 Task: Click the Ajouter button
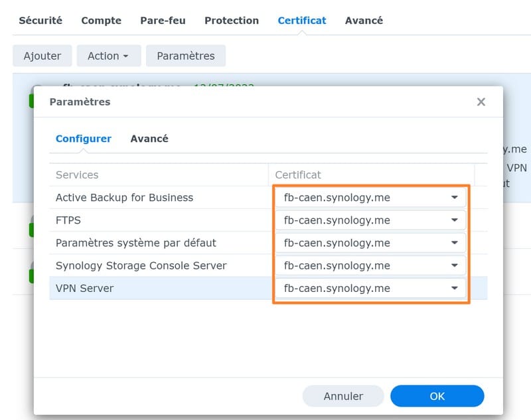tap(42, 56)
